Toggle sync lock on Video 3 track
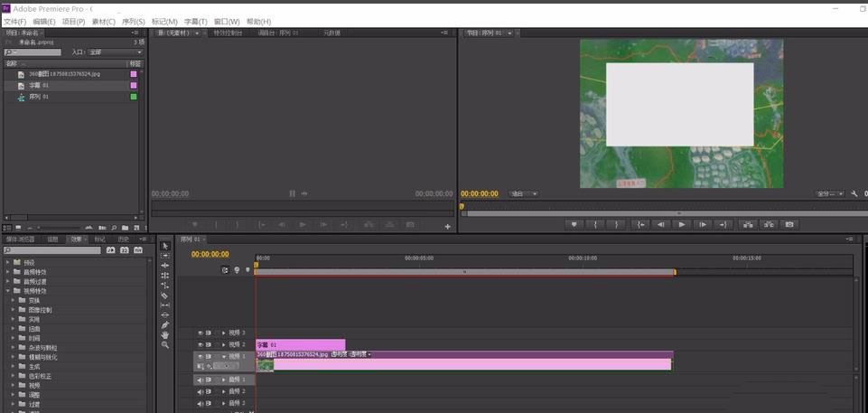The image size is (868, 413). point(209,333)
